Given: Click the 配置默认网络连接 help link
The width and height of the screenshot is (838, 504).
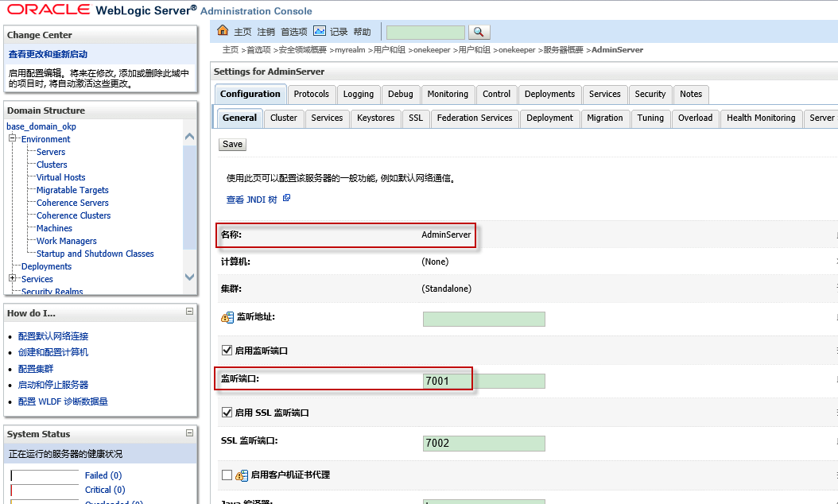Looking at the screenshot, I should [x=53, y=336].
